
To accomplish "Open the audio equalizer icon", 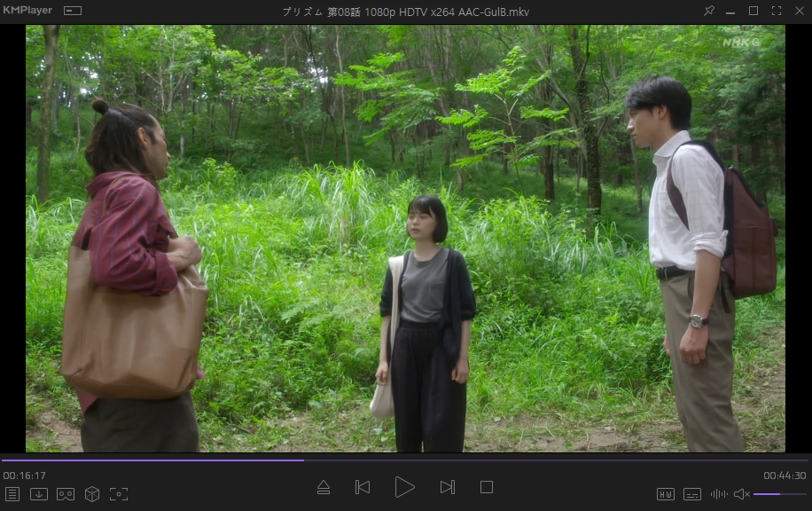I will [x=719, y=494].
